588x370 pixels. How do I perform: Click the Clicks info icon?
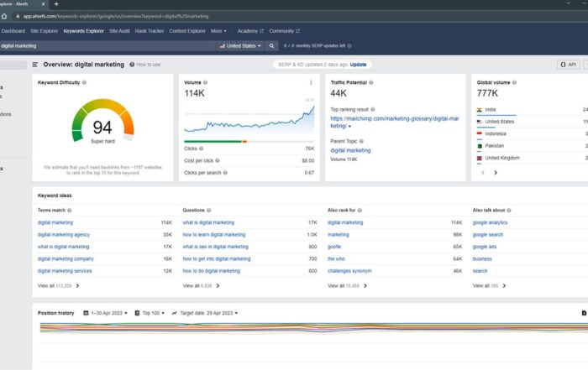(x=202, y=149)
